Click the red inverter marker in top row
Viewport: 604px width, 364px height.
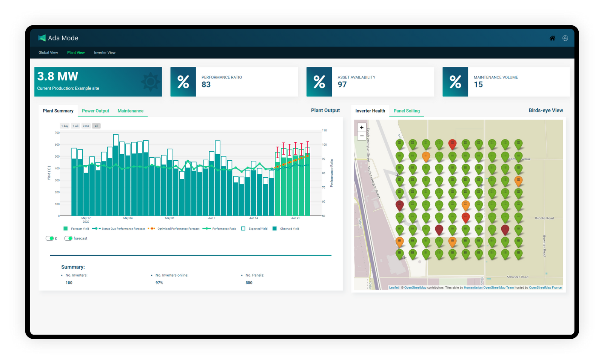(x=452, y=143)
